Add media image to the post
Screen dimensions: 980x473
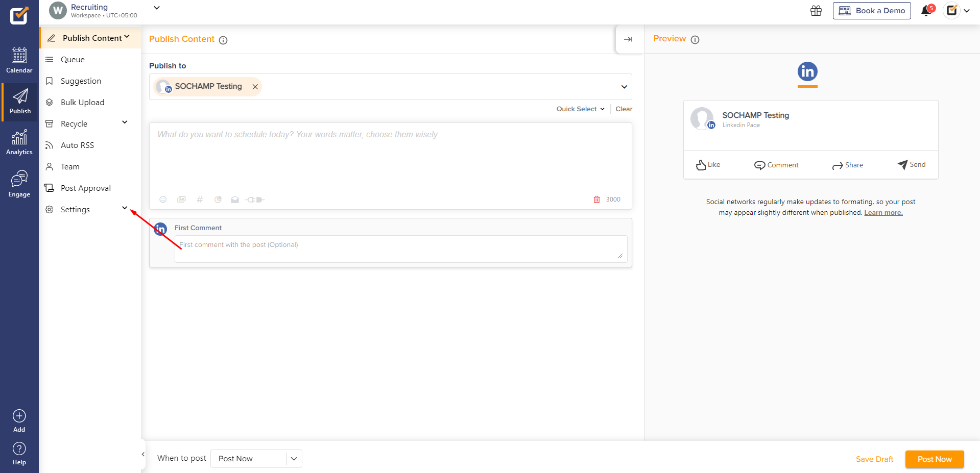pos(181,200)
